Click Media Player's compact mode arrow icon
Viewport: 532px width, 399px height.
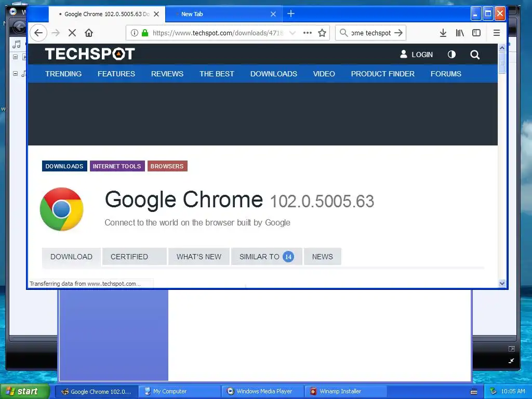pyautogui.click(x=511, y=361)
